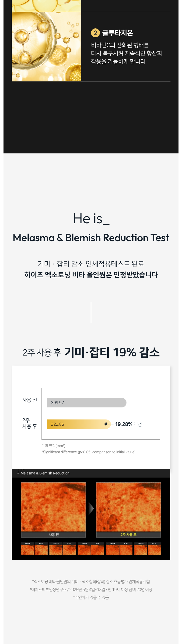The height and width of the screenshot is (644, 182).
Task: Open the golden glutathione molecule image
Action: click(46, 47)
